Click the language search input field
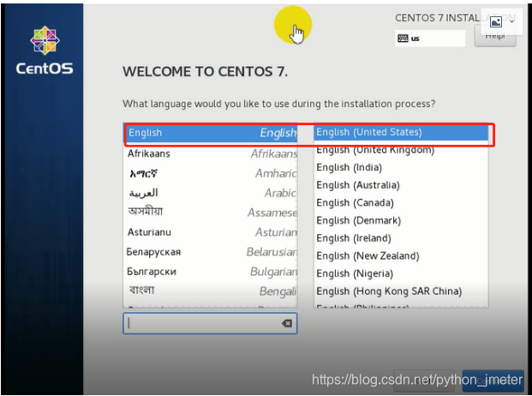The width and height of the screenshot is (532, 396). point(210,323)
